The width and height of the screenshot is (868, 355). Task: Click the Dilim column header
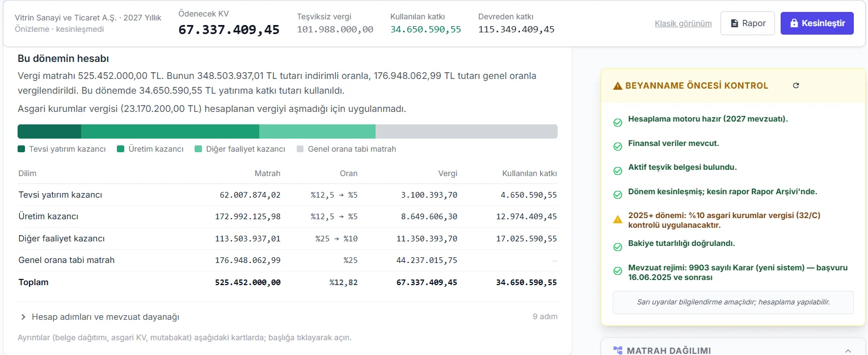(28, 173)
